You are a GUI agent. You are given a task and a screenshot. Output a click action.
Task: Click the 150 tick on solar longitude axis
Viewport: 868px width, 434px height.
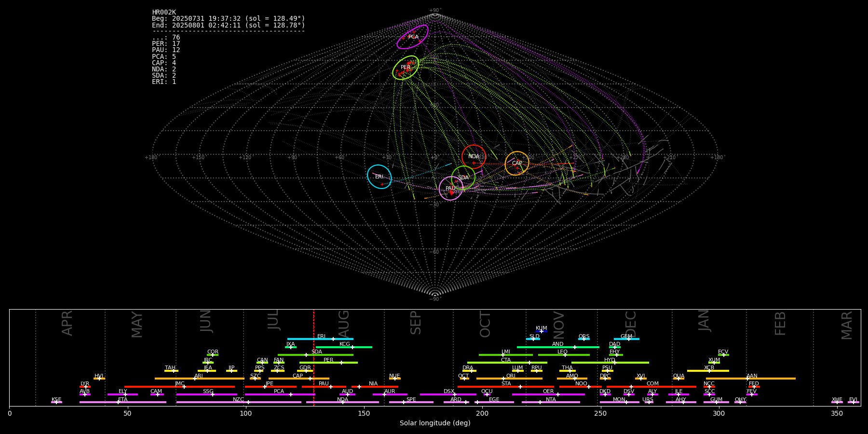click(x=364, y=413)
